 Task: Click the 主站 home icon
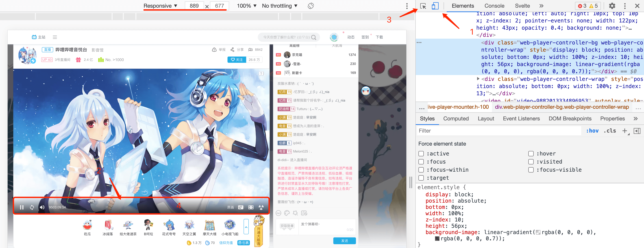tap(34, 37)
